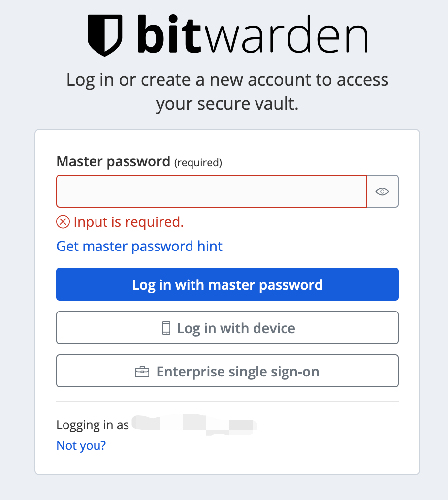Viewport: 448px width, 500px height.
Task: Click the briefcase icon on the single sign-on button
Action: [x=143, y=371]
